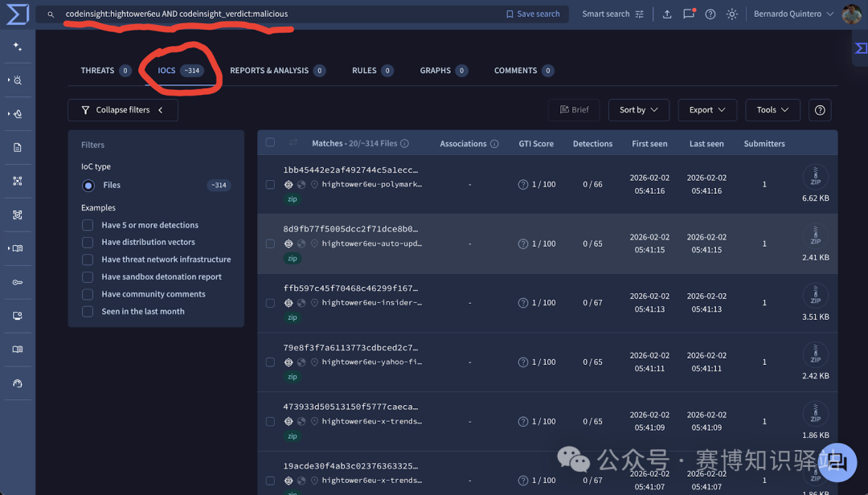Click GTI score question icon for 1bb45442e2af
Image resolution: width=868 pixels, height=495 pixels.
point(523,184)
